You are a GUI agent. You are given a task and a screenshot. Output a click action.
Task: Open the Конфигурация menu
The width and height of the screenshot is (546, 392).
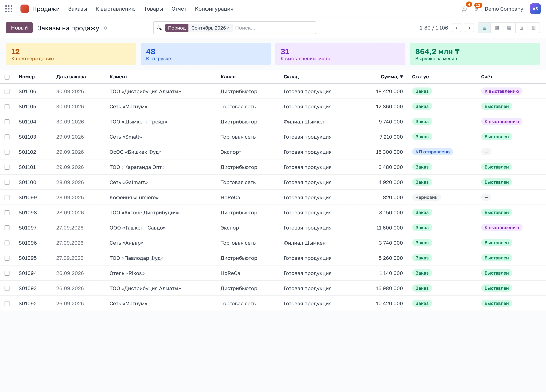point(214,9)
